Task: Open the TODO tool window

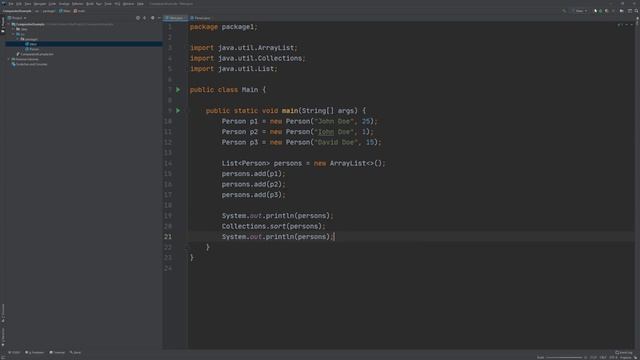Action: click(14, 352)
